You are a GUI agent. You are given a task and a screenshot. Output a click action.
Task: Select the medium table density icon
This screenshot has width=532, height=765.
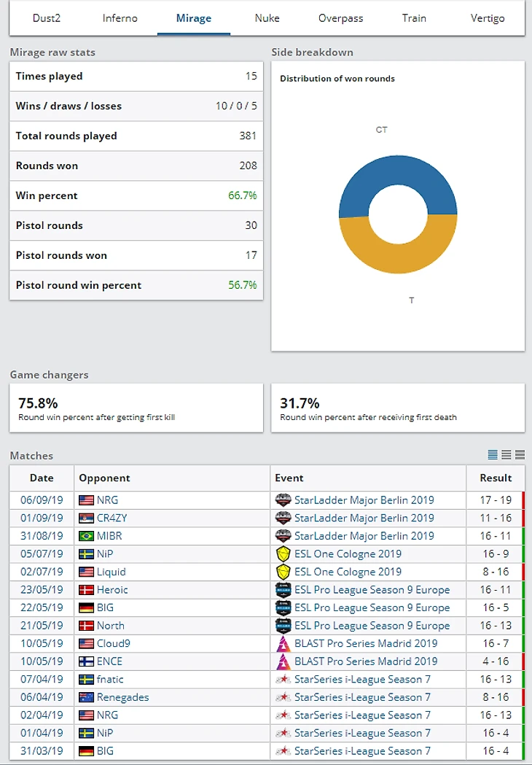click(x=506, y=455)
